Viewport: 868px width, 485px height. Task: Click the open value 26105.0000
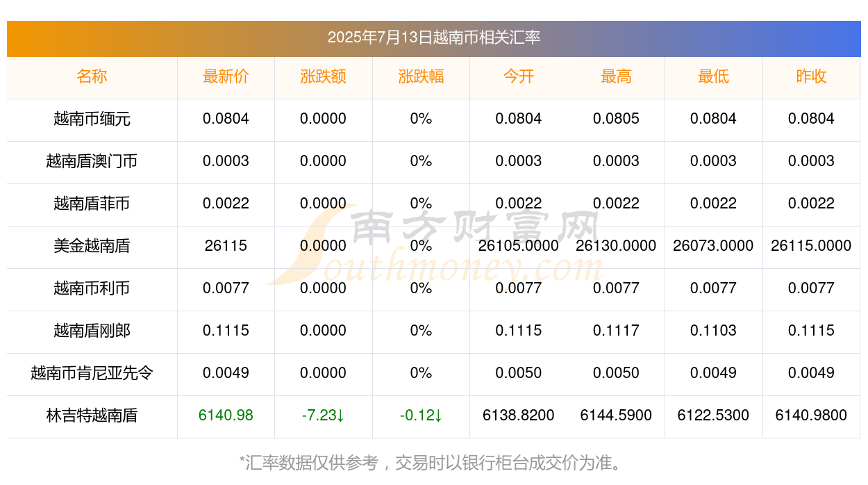[x=519, y=246]
